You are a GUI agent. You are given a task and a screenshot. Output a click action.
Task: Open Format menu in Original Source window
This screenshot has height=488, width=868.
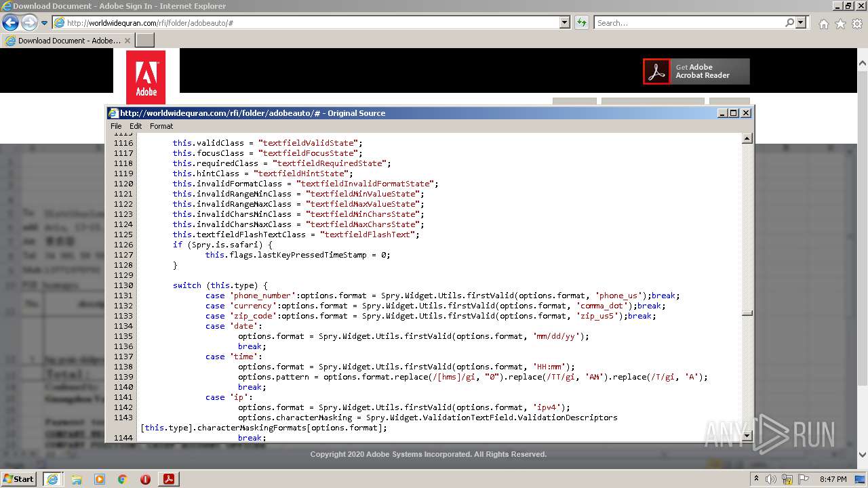[161, 126]
